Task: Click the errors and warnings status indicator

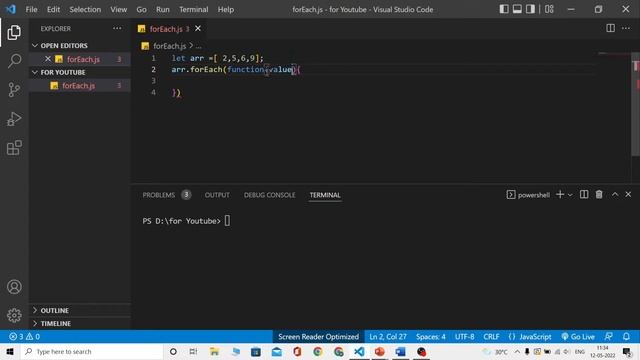Action: (x=24, y=337)
